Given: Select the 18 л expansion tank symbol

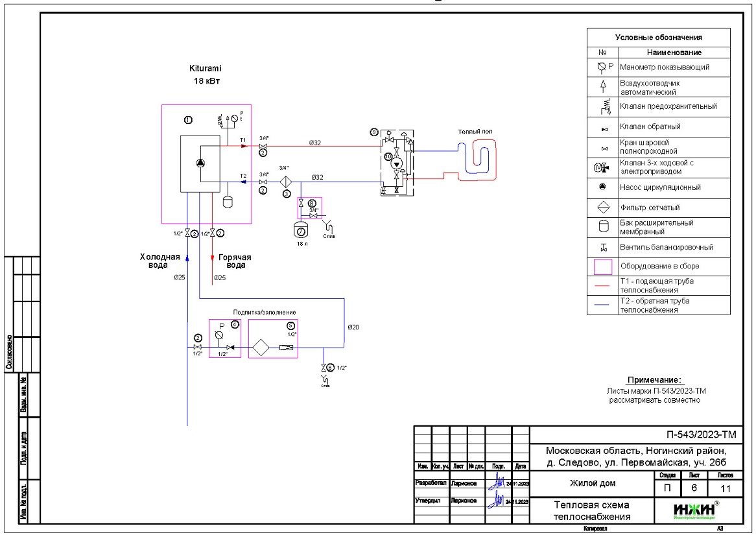Looking at the screenshot, I should tap(300, 229).
